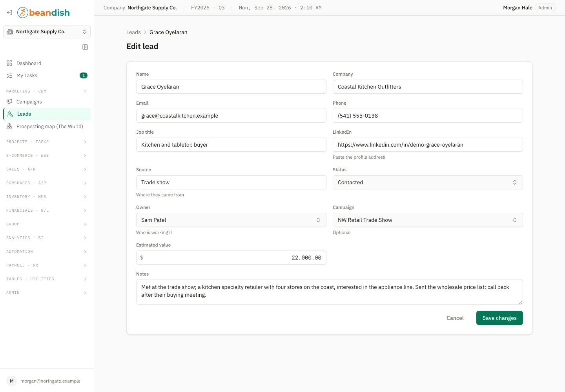Click the Leads person icon
This screenshot has height=392, width=565.
10,114
